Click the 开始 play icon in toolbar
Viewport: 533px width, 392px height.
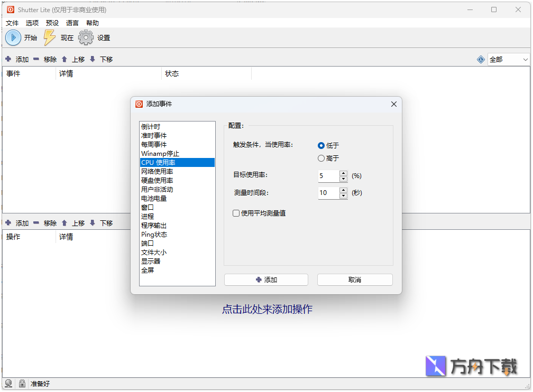(x=13, y=37)
